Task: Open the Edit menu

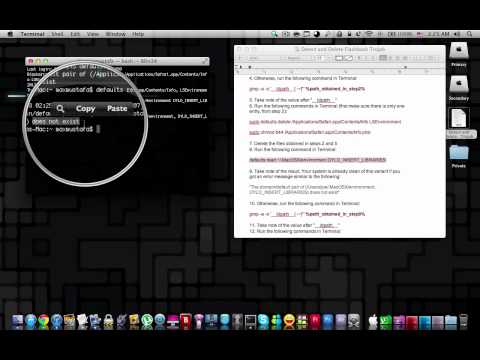Action: (75, 34)
